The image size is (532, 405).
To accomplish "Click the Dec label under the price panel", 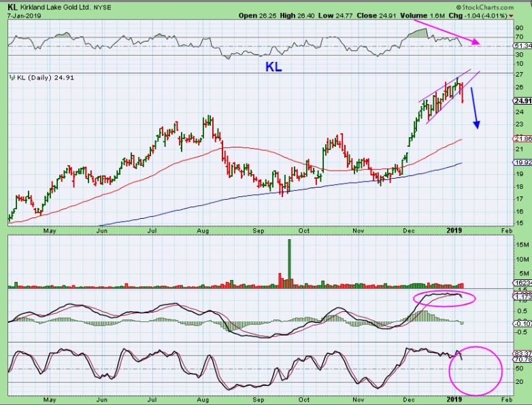I will (x=409, y=231).
